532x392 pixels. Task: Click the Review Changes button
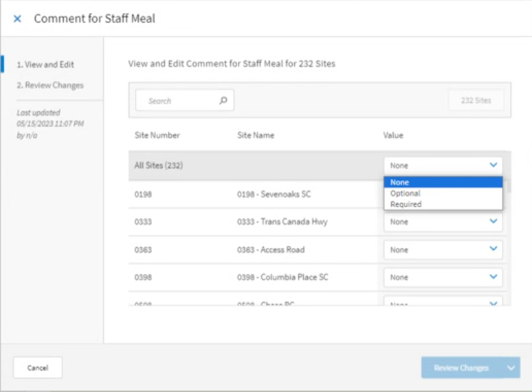click(x=461, y=367)
